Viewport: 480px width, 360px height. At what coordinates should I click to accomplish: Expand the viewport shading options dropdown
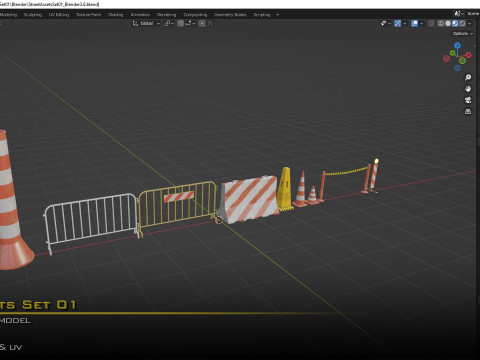469,23
